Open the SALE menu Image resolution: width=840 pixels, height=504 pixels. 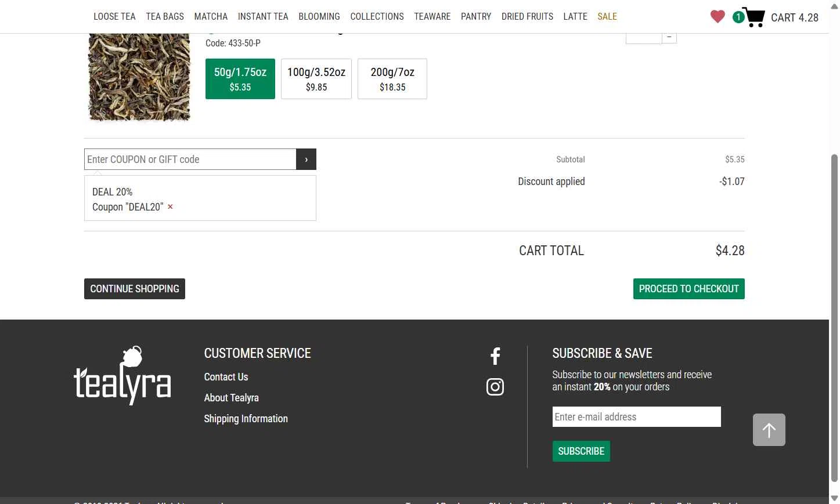coord(607,16)
